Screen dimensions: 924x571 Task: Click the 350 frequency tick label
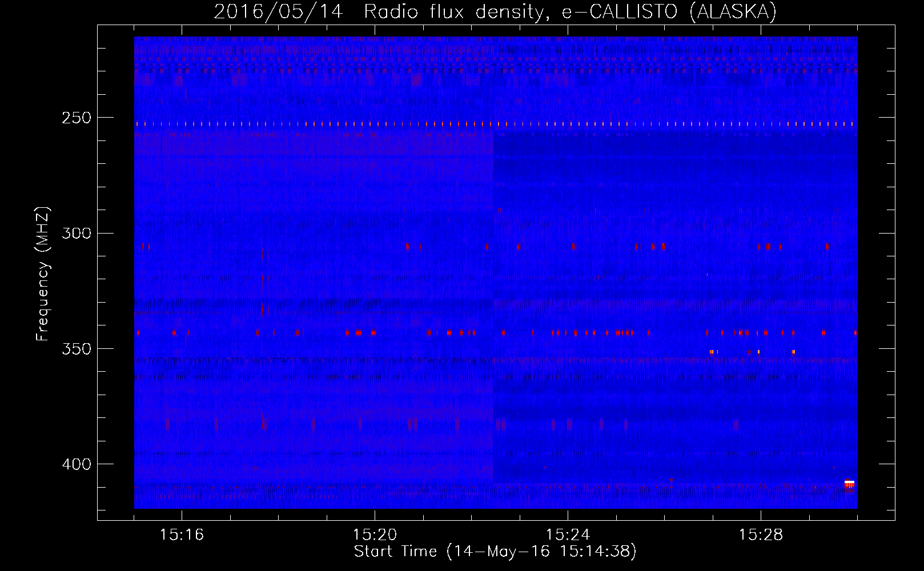[76, 348]
